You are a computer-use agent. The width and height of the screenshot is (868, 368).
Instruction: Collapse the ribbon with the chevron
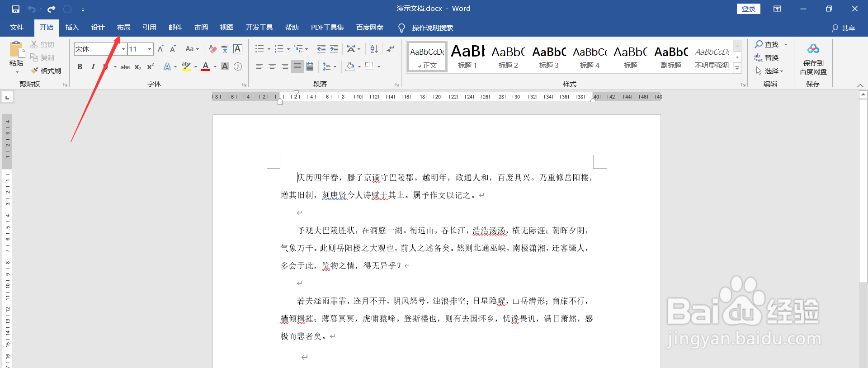860,85
